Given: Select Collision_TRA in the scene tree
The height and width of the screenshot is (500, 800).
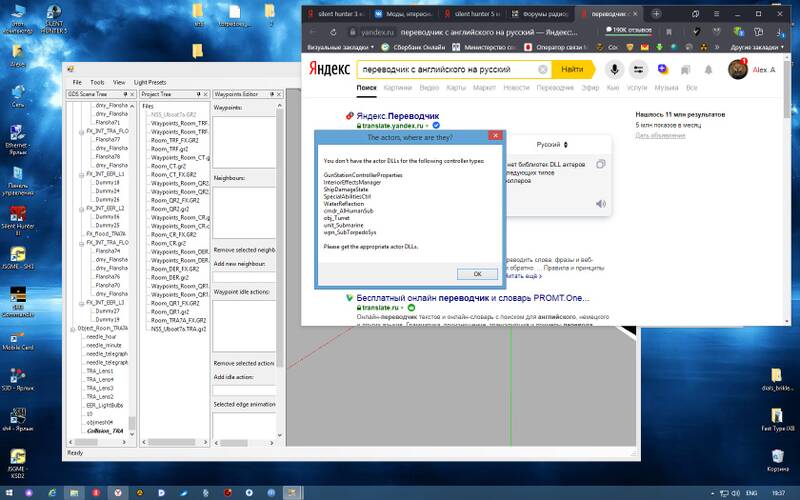Looking at the screenshot, I should pos(105,431).
